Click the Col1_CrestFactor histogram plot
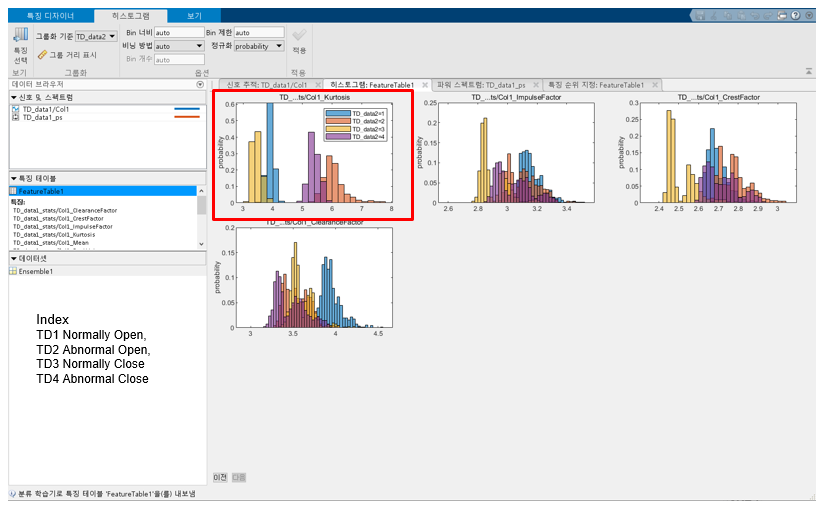Viewport: 822px width, 506px height. [718, 153]
